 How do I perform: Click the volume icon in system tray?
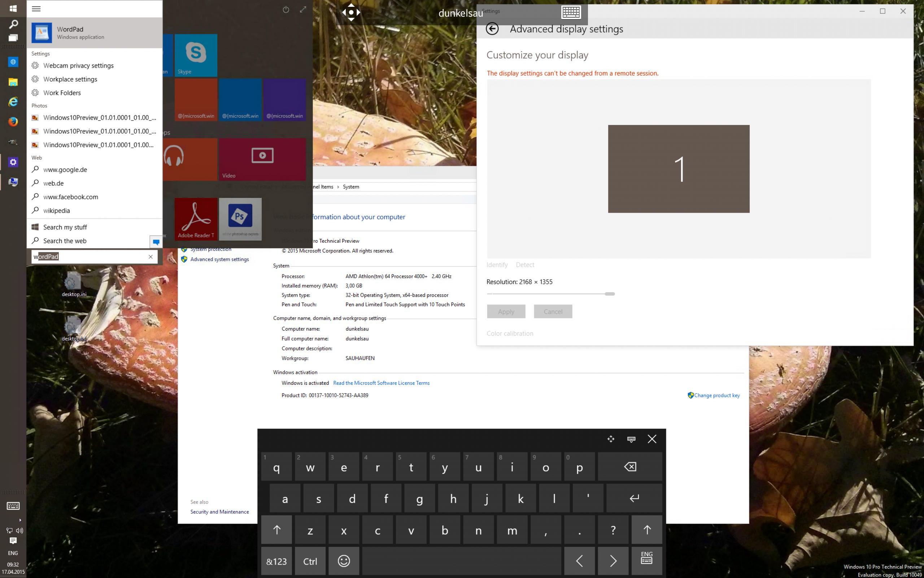tap(19, 530)
